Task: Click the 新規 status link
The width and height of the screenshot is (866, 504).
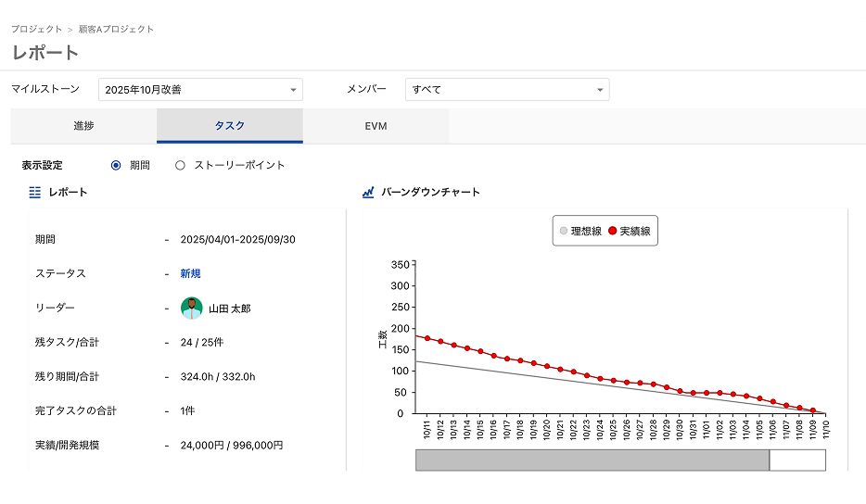Action: (x=190, y=273)
